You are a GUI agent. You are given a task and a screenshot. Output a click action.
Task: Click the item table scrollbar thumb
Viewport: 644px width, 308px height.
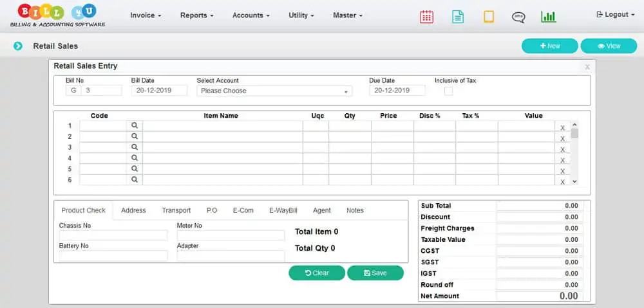coord(574,133)
